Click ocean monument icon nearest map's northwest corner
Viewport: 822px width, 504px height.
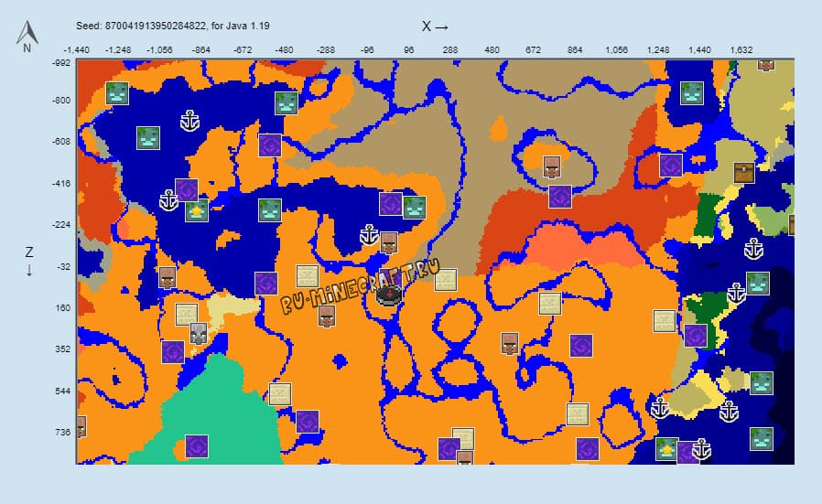tap(117, 93)
